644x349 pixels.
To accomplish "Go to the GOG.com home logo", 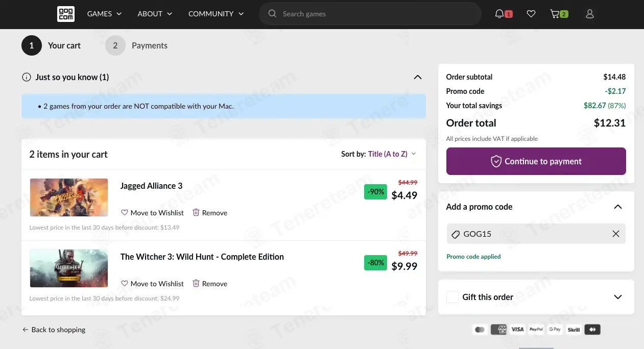I will [x=66, y=14].
